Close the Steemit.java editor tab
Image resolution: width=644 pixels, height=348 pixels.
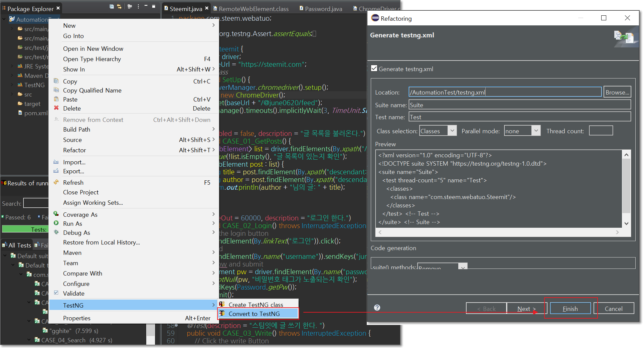click(x=207, y=8)
